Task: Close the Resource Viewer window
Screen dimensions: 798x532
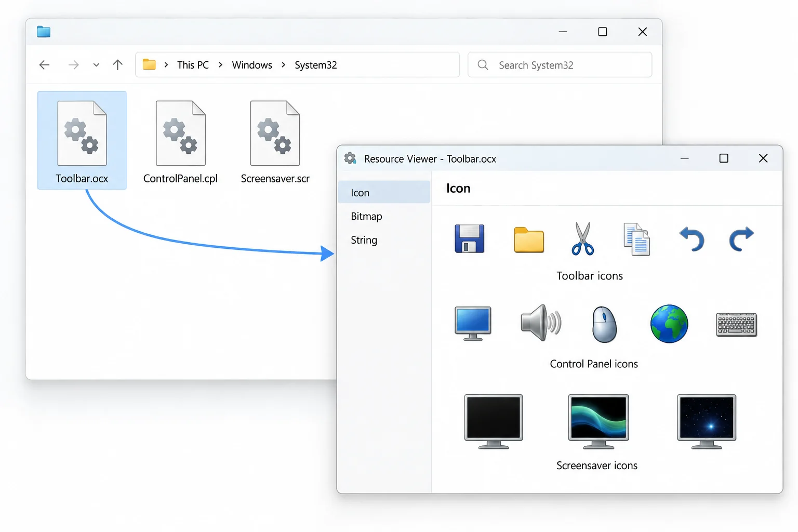Action: point(763,158)
